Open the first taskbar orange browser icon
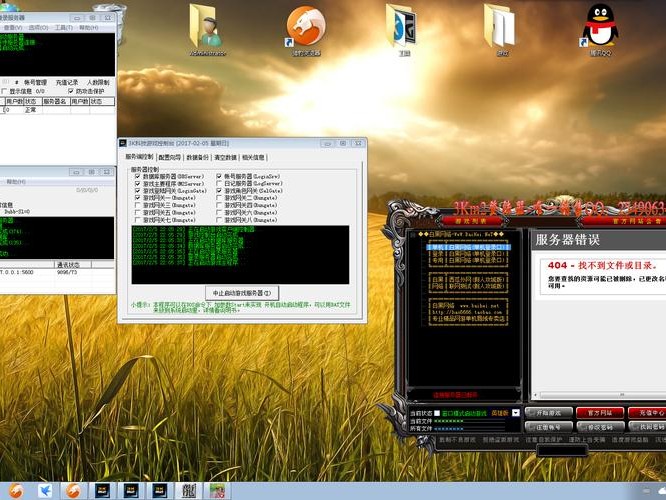This screenshot has width=666, height=500. click(x=16, y=491)
